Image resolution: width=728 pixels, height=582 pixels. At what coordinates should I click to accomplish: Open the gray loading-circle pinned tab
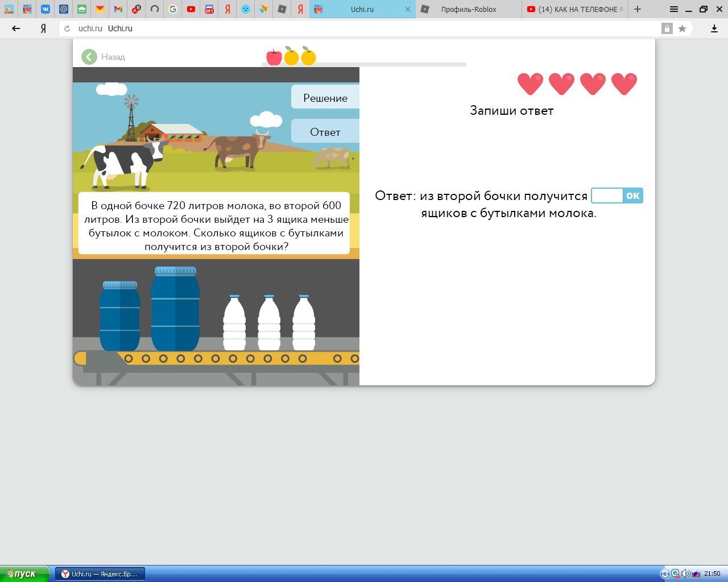[x=155, y=9]
